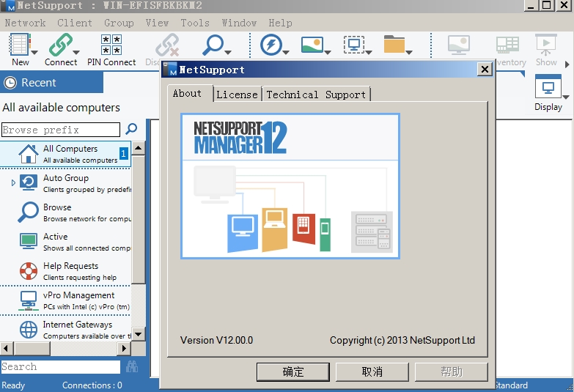Open the Tools menu
574x392 pixels.
[195, 23]
